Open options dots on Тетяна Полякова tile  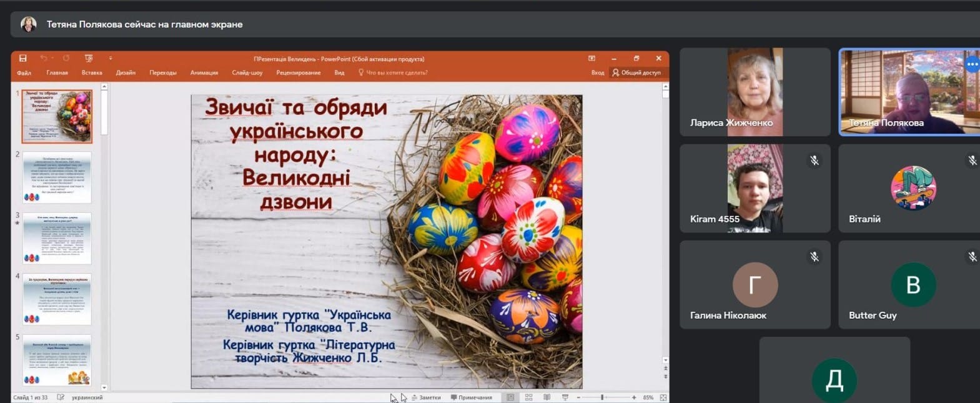coord(972,64)
